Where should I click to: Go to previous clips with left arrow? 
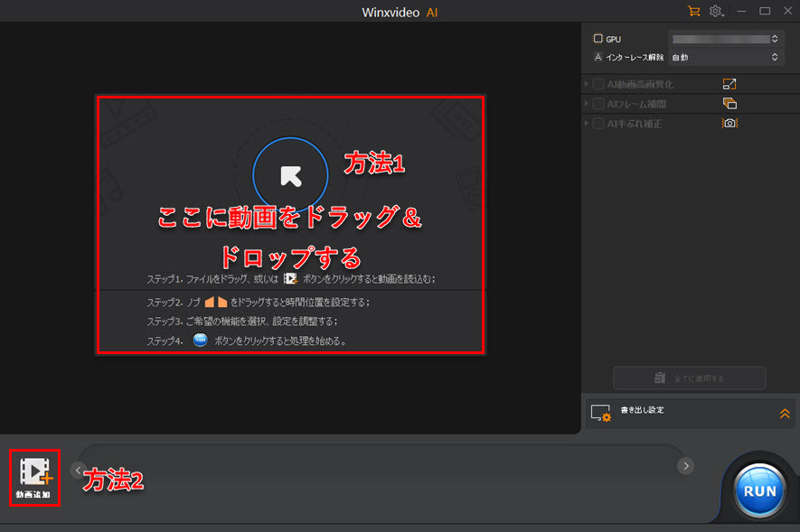(x=78, y=470)
